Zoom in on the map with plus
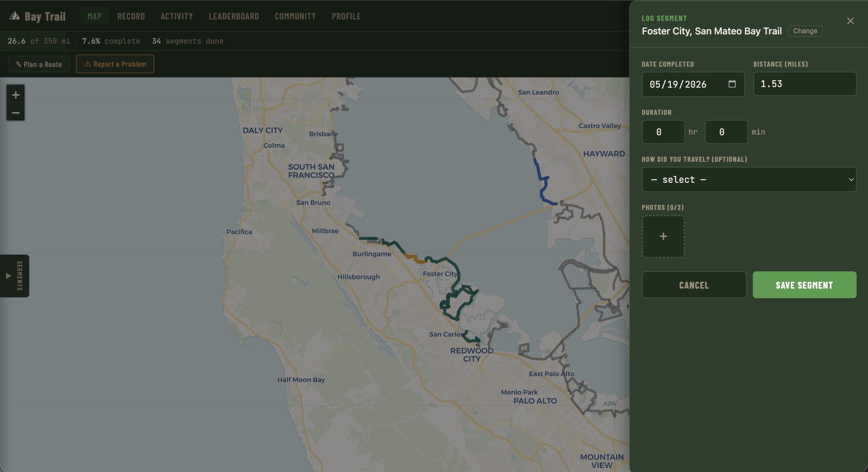The image size is (868, 472). point(16,95)
